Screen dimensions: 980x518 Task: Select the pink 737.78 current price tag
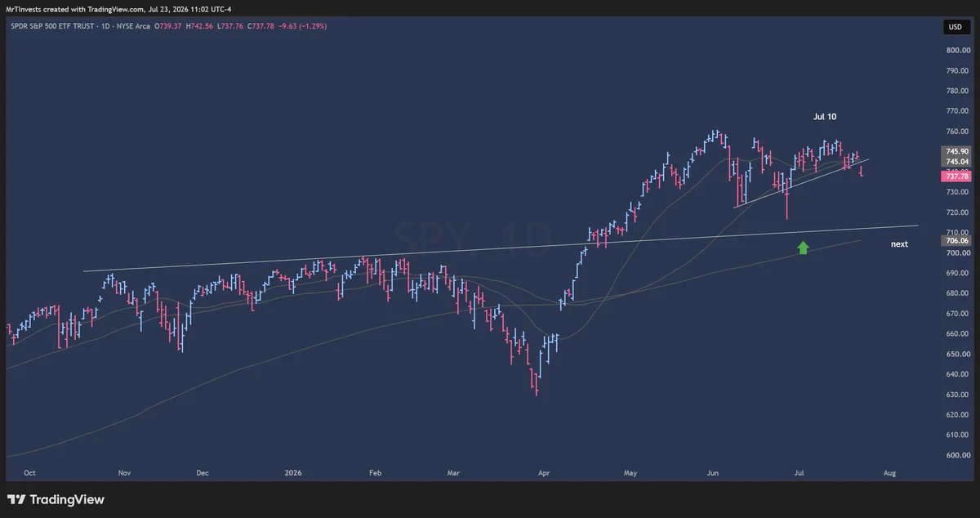955,176
